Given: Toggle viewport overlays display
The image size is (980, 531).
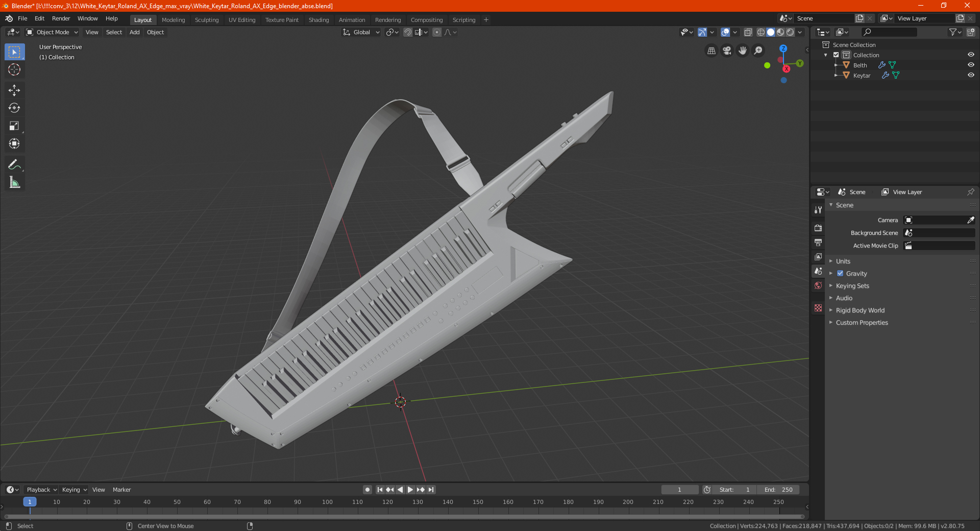Looking at the screenshot, I should tap(725, 32).
